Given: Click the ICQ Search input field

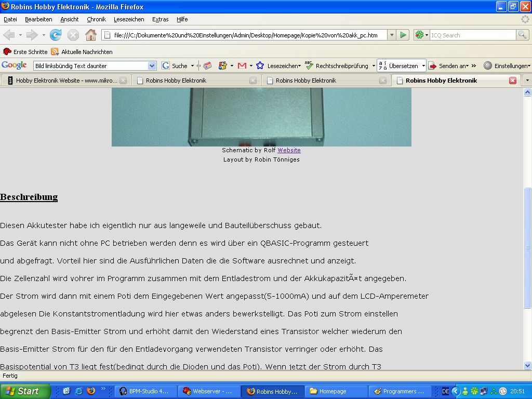Looking at the screenshot, I should 473,35.
